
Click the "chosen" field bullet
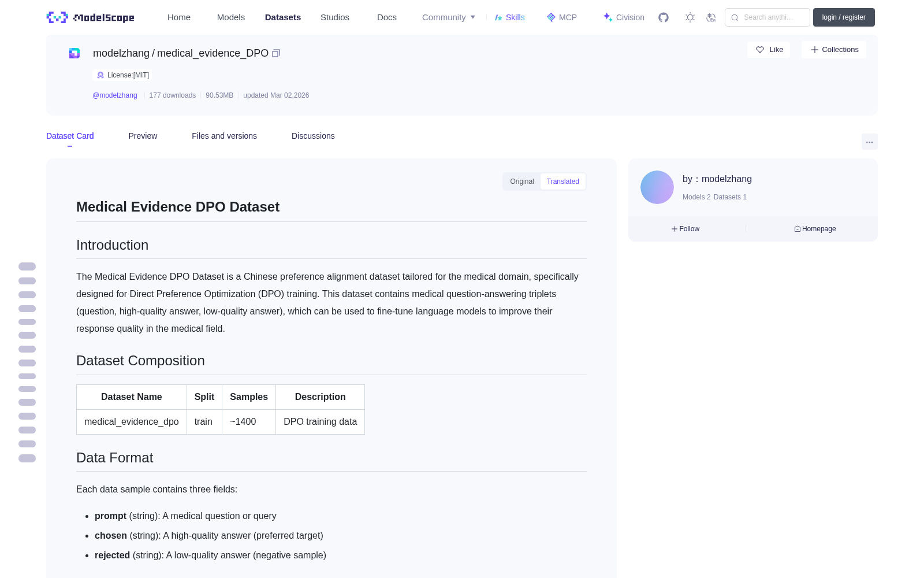[x=209, y=536]
